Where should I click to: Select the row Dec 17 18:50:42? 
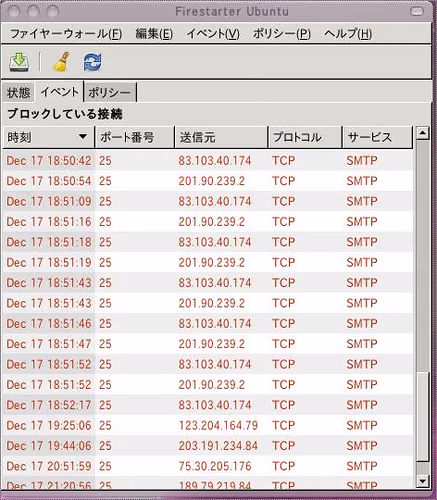208,161
